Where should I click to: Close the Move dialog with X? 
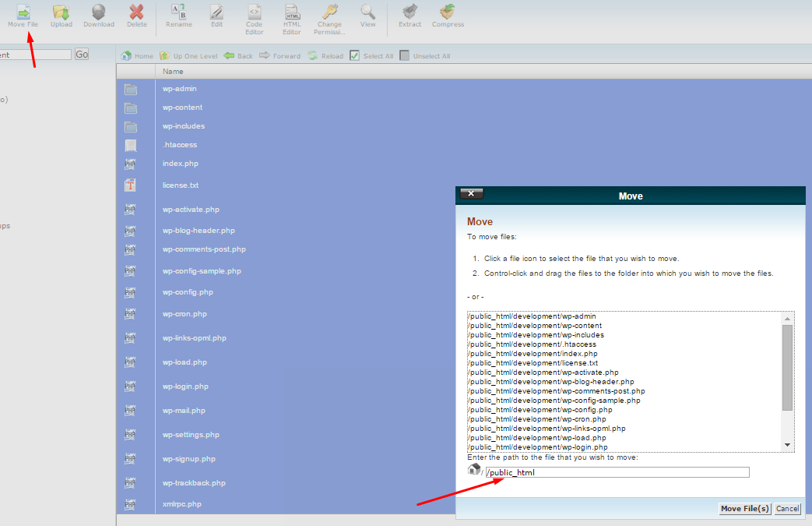[471, 193]
